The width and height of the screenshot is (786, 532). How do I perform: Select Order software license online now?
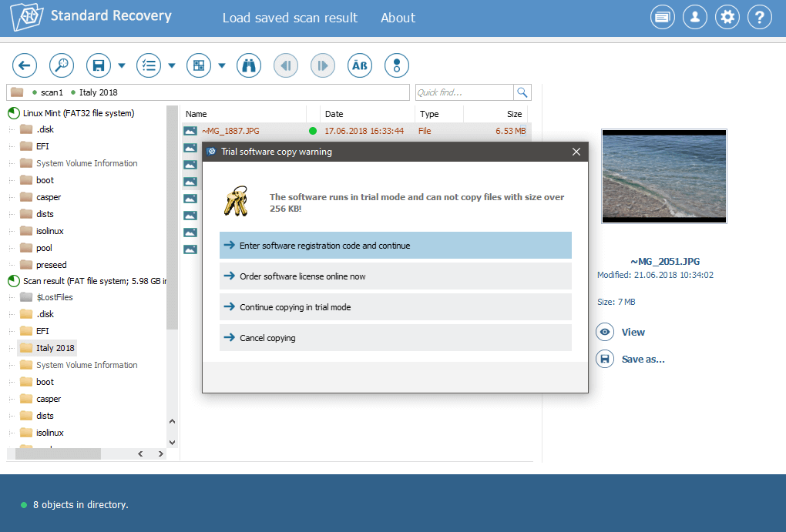coord(395,276)
